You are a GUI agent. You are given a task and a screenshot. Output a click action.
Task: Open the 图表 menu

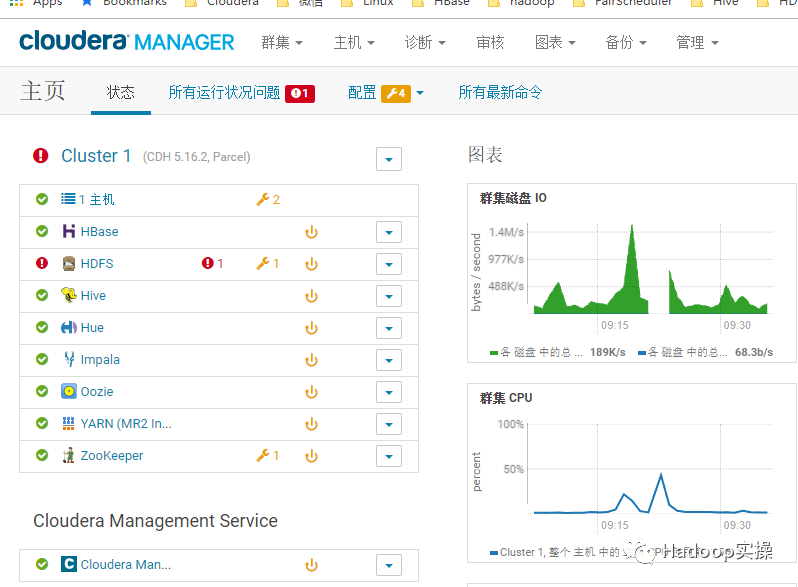(x=555, y=42)
